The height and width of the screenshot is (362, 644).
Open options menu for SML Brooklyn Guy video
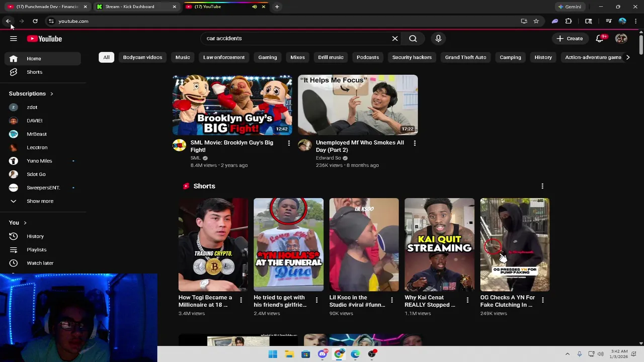(289, 143)
